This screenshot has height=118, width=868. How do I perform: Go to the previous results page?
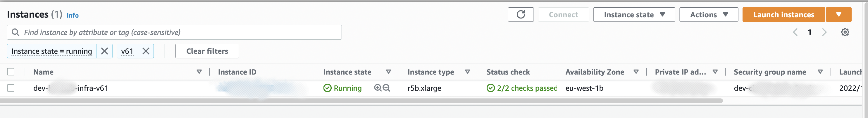pos(795,32)
